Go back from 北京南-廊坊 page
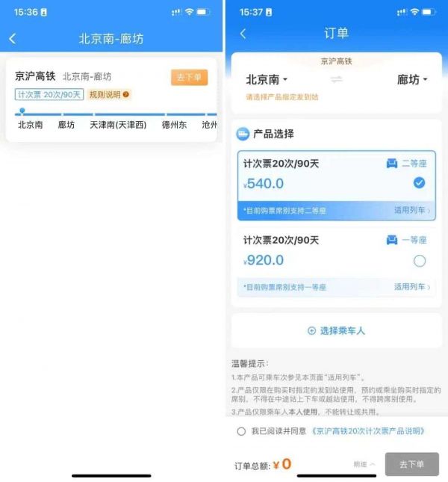 pos(13,39)
